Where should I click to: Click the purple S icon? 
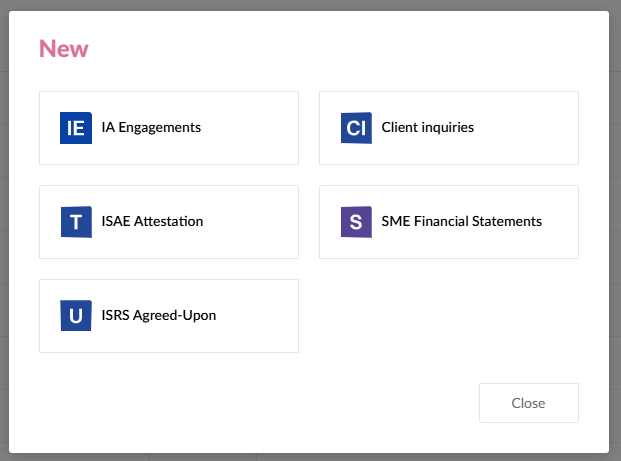pyautogui.click(x=355, y=222)
